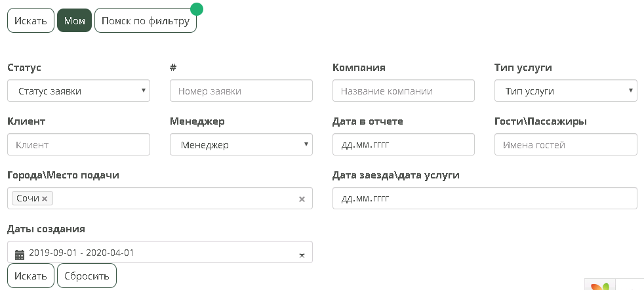Switch to the Мои tab
This screenshot has height=290, width=644.
(74, 20)
